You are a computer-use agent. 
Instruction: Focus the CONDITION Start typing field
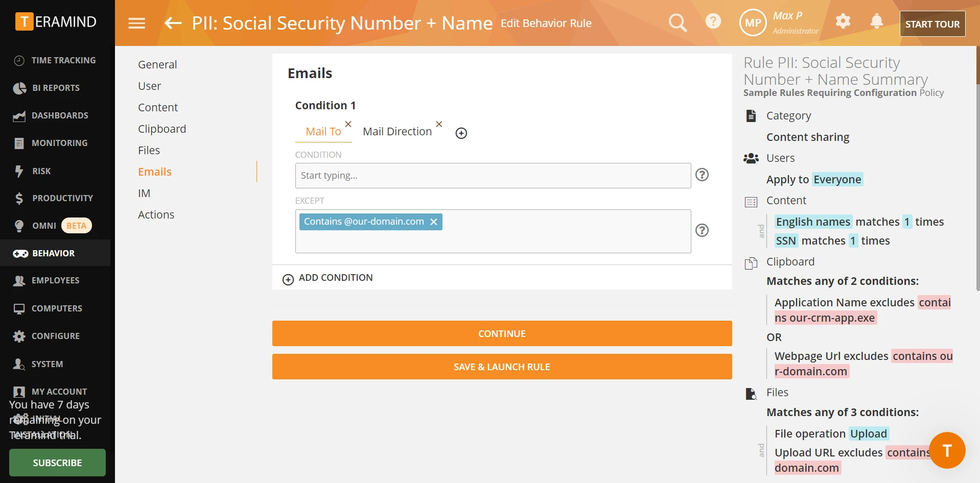pyautogui.click(x=493, y=176)
